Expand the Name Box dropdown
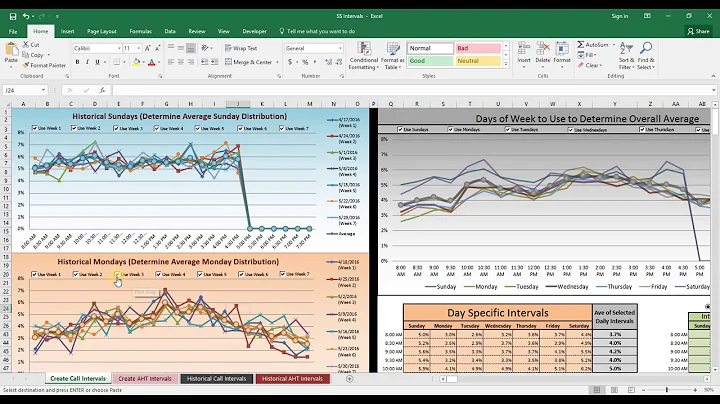Image resolution: width=720 pixels, height=404 pixels. 43,90
